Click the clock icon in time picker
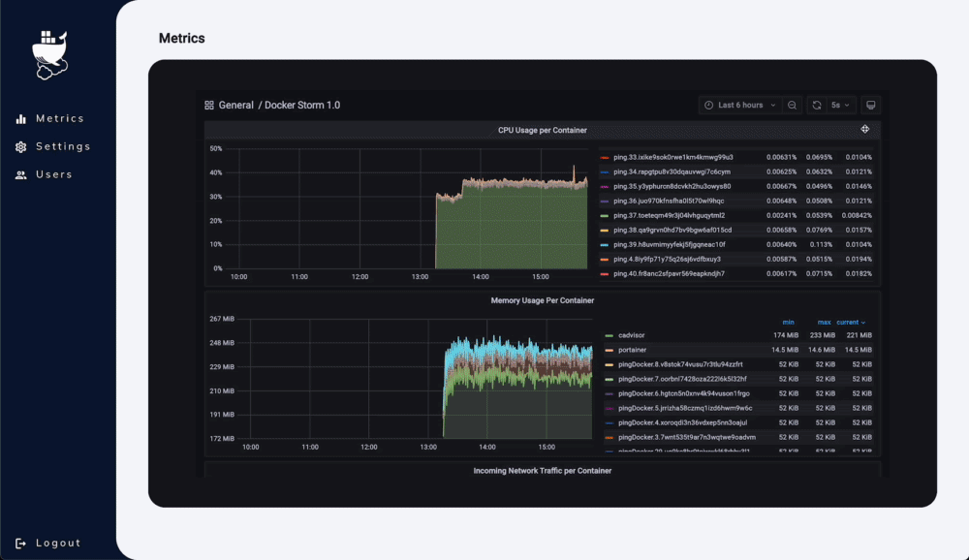Screen dimensions: 969x560 (x=709, y=105)
